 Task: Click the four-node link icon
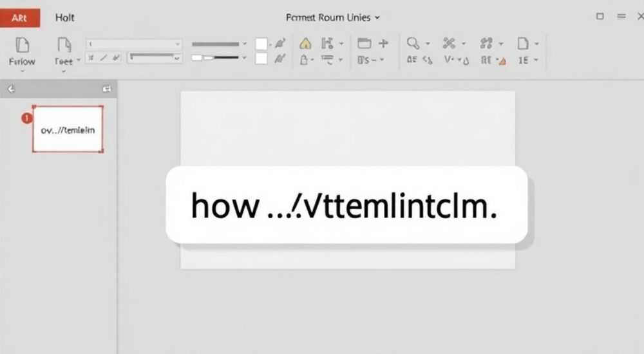coord(486,43)
